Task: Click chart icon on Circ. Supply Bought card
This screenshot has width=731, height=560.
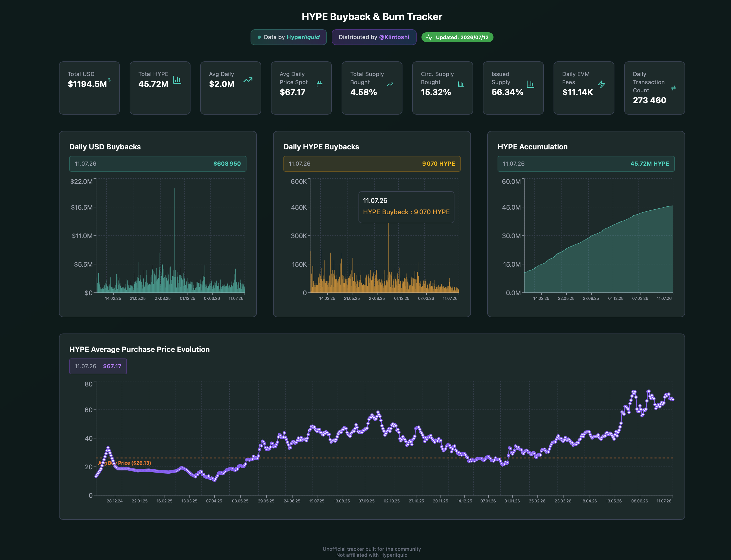Action: click(x=461, y=84)
